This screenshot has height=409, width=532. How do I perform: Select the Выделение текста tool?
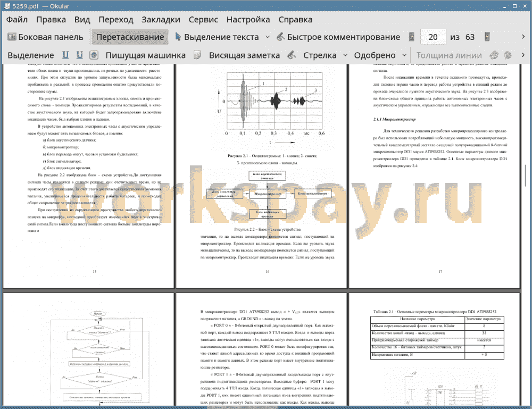[217, 37]
